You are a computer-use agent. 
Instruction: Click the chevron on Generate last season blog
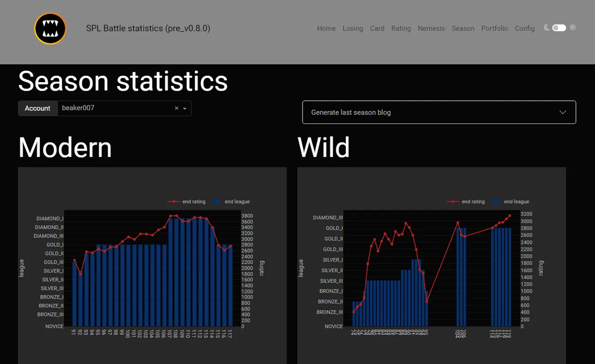563,112
